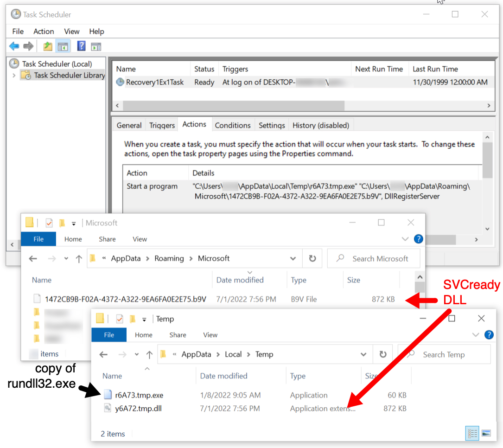Click AppData breadcrumb in Temp window address bar
The image size is (503, 448).
click(196, 354)
